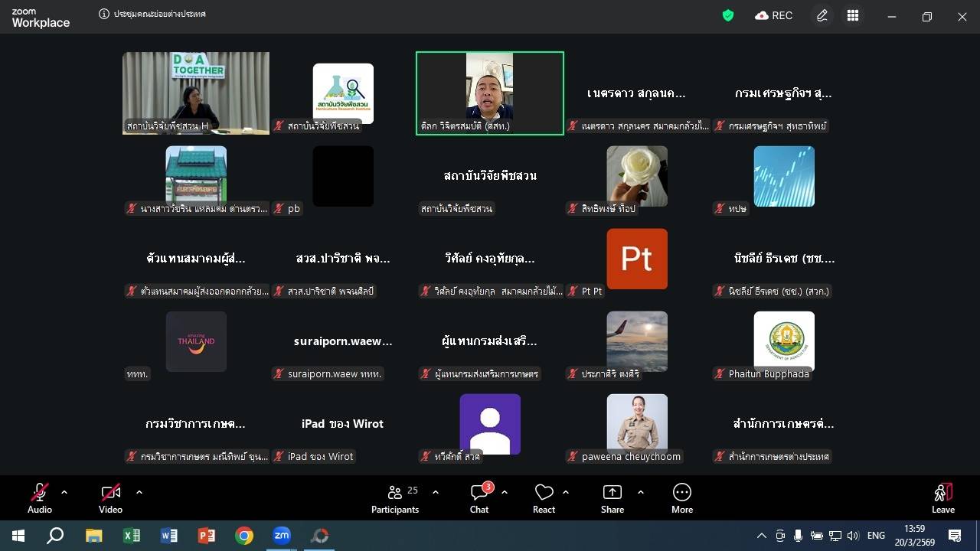
Task: Change the gallery view layout grid
Action: (x=853, y=15)
